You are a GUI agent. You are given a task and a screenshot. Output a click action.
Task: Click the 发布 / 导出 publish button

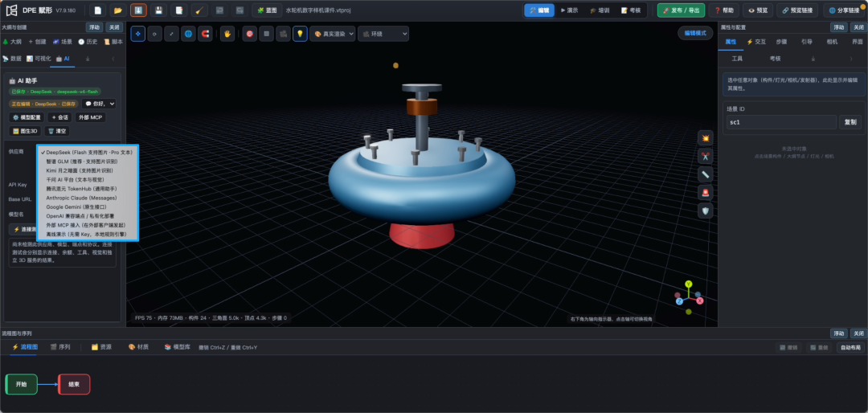[x=681, y=10]
